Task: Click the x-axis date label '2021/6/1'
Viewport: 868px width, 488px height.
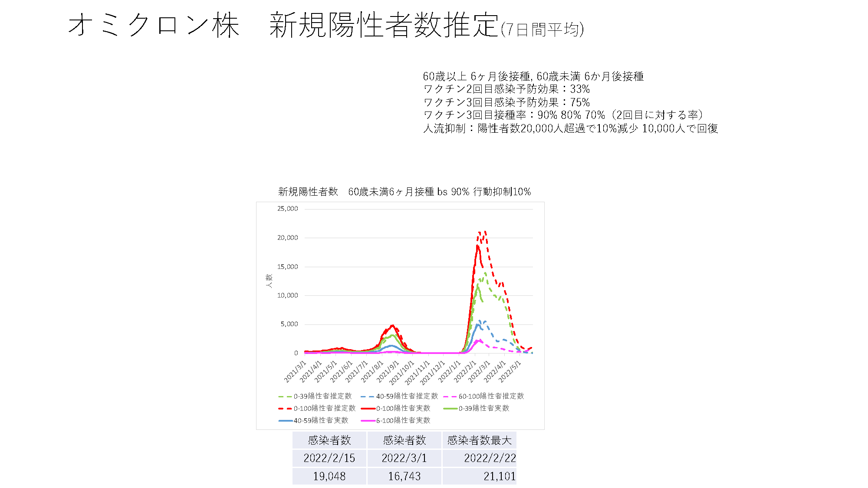Action: pyautogui.click(x=342, y=371)
